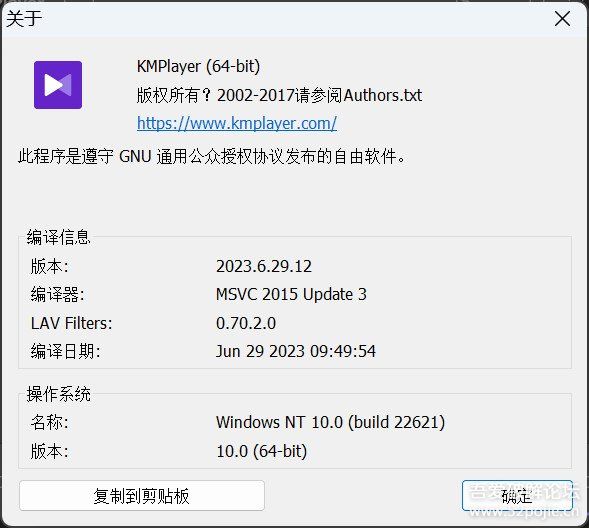This screenshot has width=589, height=528.
Task: Click the GNU license description text
Action: pos(212,156)
